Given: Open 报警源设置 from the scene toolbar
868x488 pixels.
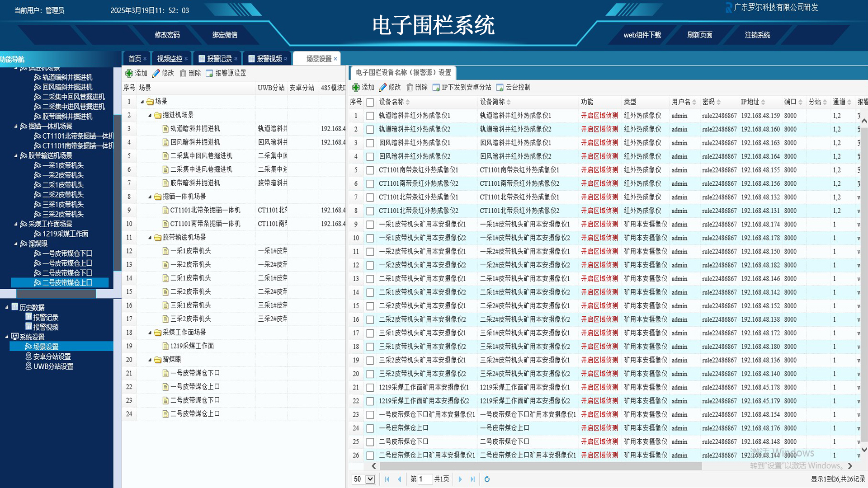Looking at the screenshot, I should 226,73.
